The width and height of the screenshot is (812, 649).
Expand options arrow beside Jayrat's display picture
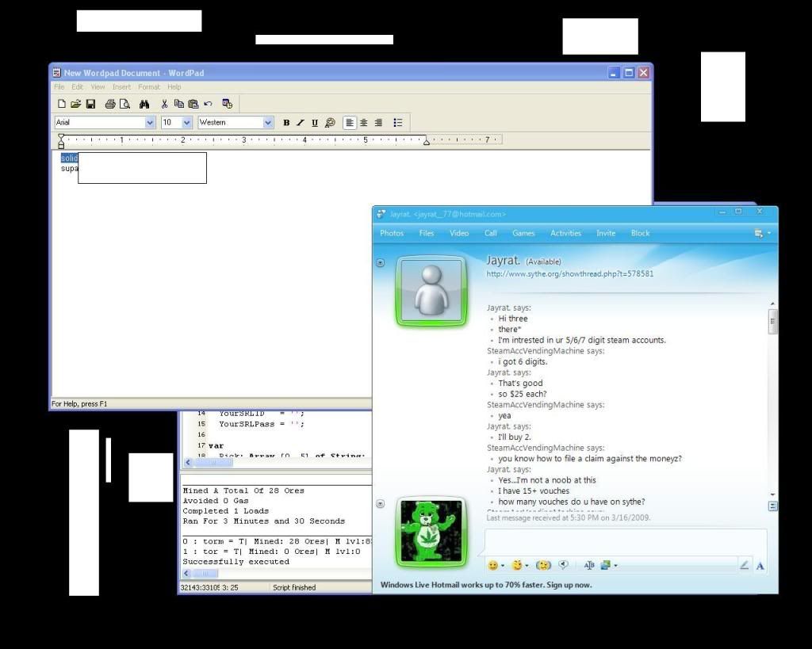point(380,263)
